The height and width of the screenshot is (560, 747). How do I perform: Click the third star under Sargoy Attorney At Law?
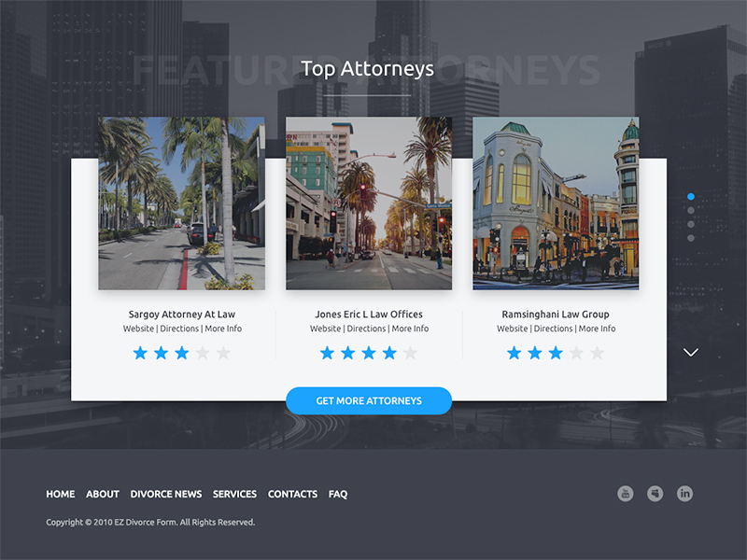[x=181, y=353]
